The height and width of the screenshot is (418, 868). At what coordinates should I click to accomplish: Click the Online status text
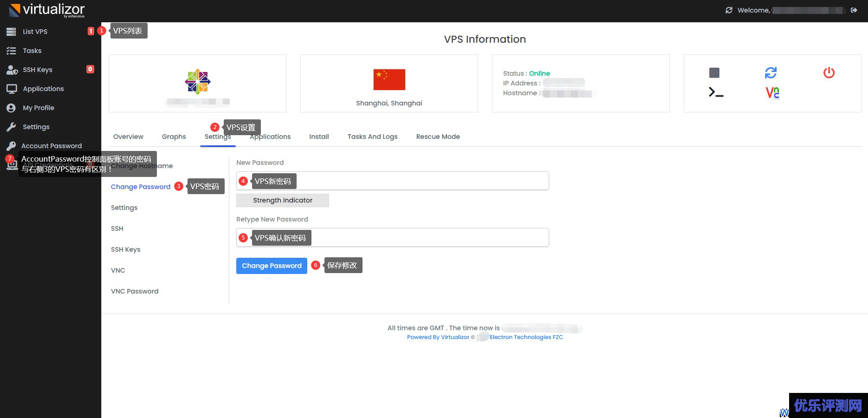539,73
